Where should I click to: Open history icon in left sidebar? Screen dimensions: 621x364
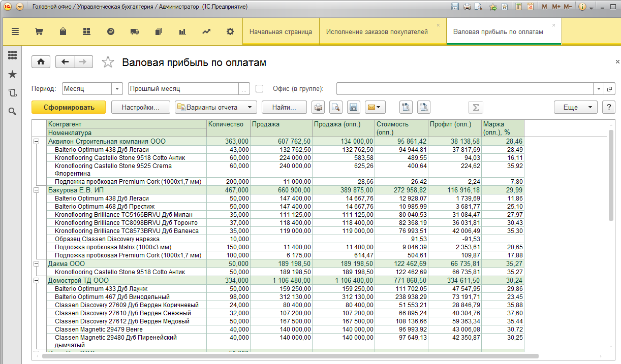(13, 93)
